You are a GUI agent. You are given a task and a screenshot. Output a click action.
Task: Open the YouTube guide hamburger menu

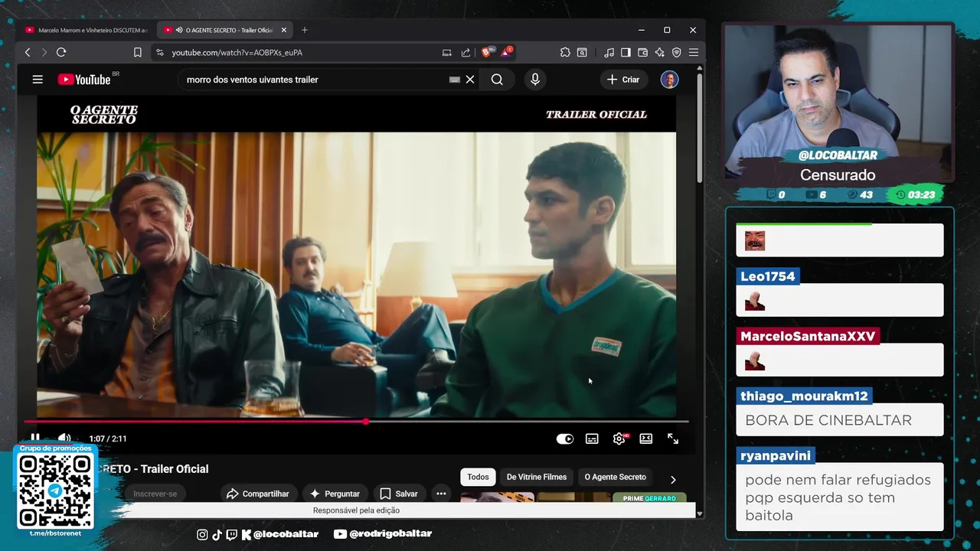click(x=38, y=80)
